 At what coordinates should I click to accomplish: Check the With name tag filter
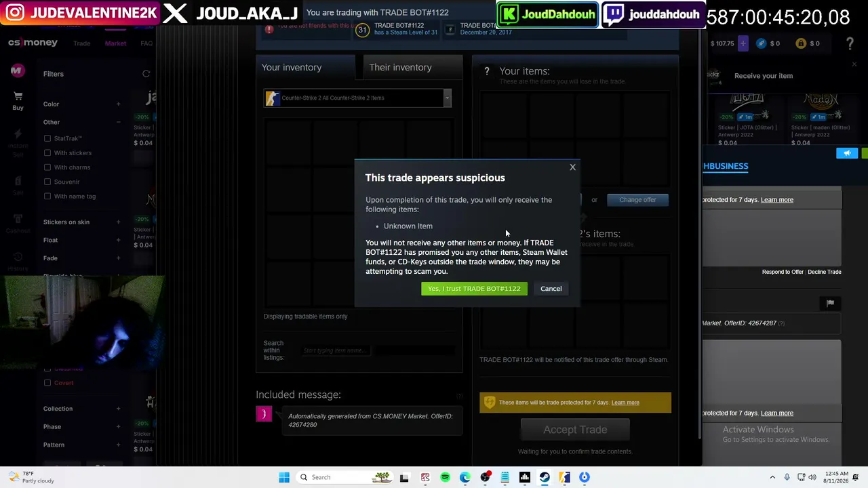point(47,197)
